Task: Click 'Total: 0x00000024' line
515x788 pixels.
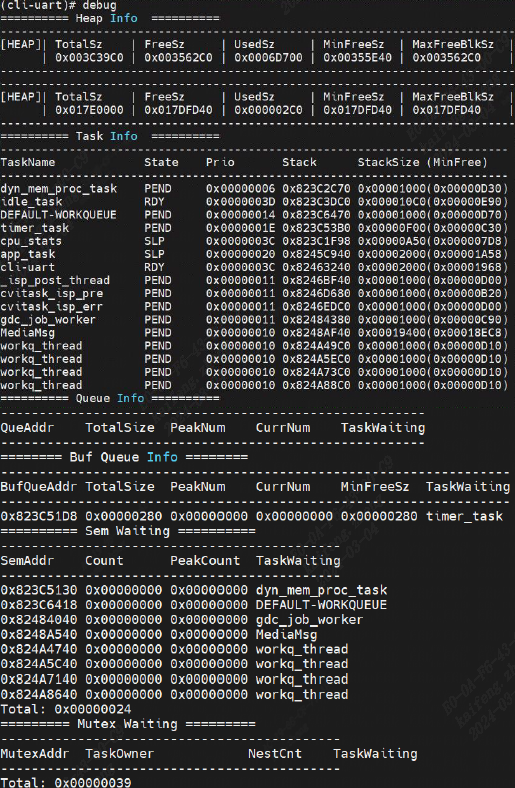Action: pyautogui.click(x=66, y=709)
